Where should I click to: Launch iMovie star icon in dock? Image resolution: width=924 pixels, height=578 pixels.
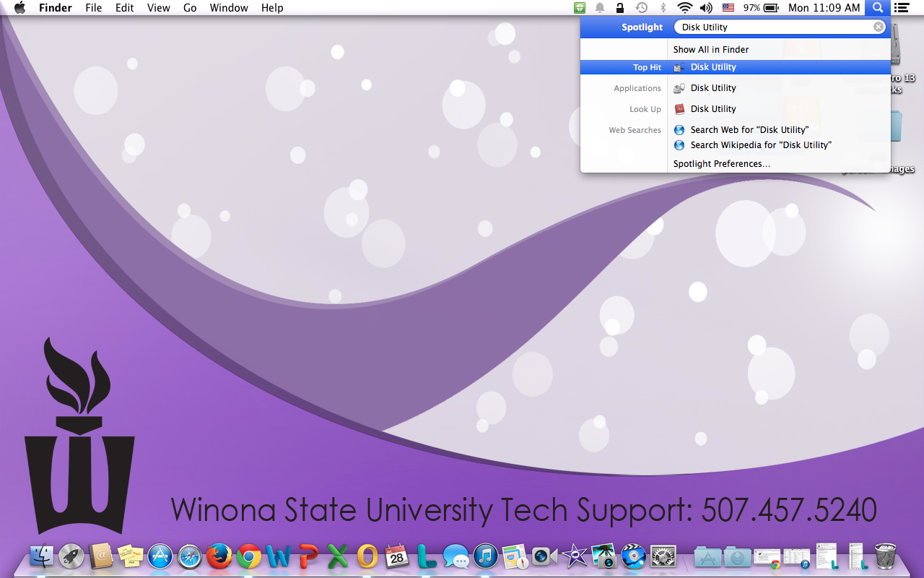click(575, 556)
